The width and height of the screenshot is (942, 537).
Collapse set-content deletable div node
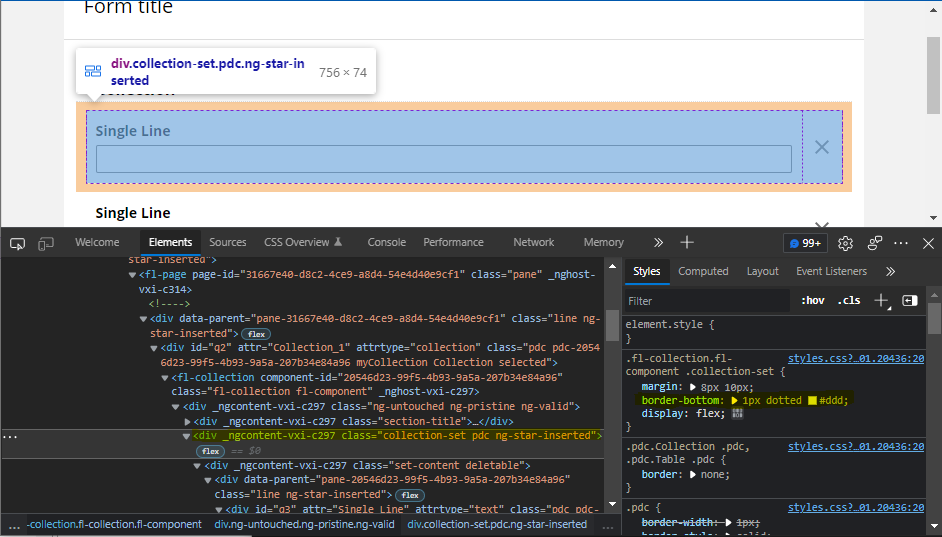[x=197, y=466]
